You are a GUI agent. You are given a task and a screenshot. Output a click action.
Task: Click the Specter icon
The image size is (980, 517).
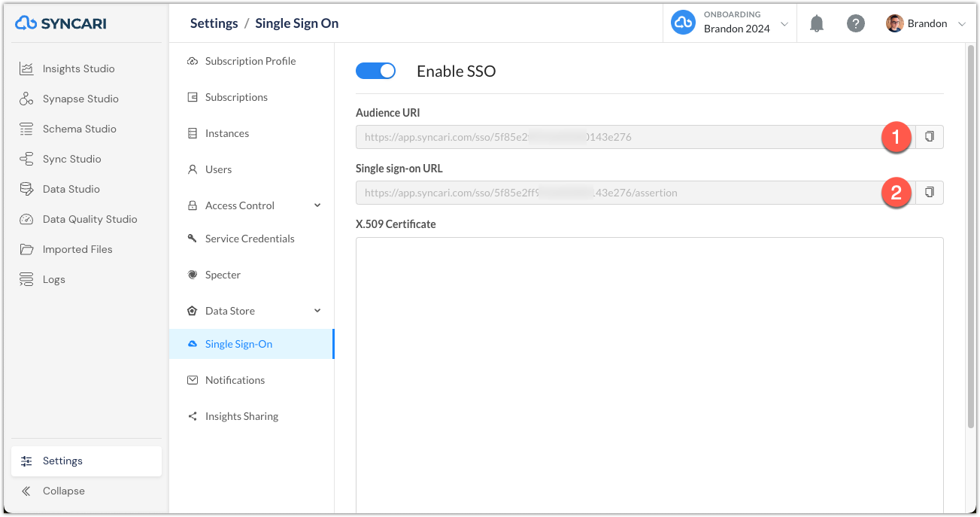[x=193, y=275]
